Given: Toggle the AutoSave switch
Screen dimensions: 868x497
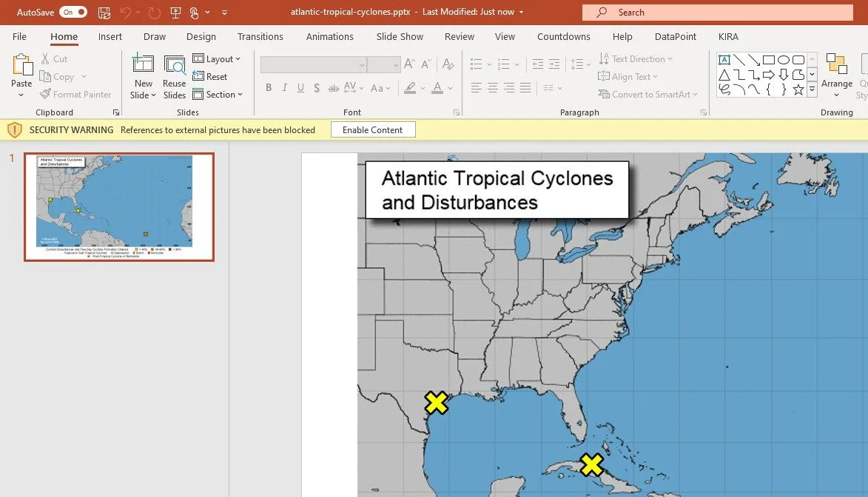Looking at the screenshot, I should pyautogui.click(x=73, y=12).
